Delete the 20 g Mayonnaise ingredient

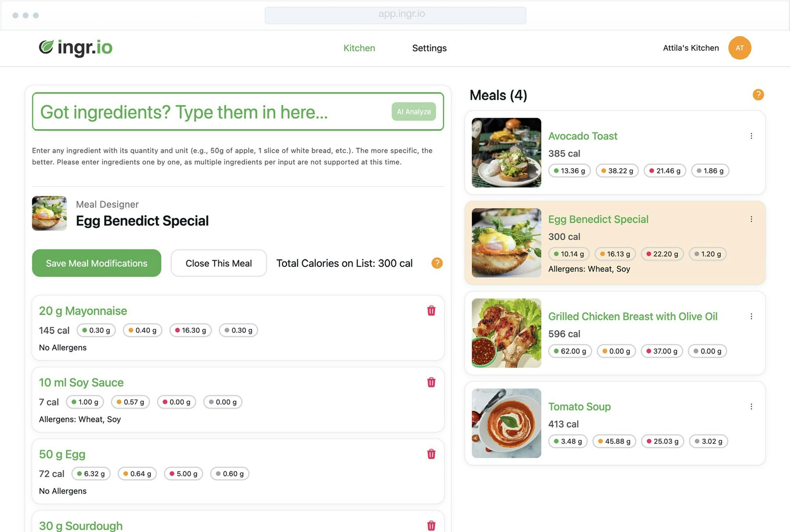[x=431, y=311]
